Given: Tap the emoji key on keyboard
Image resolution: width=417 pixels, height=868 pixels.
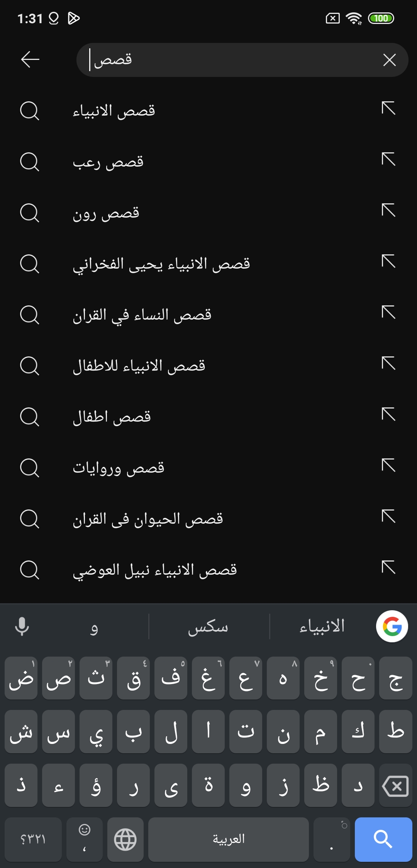Looking at the screenshot, I should (85, 839).
